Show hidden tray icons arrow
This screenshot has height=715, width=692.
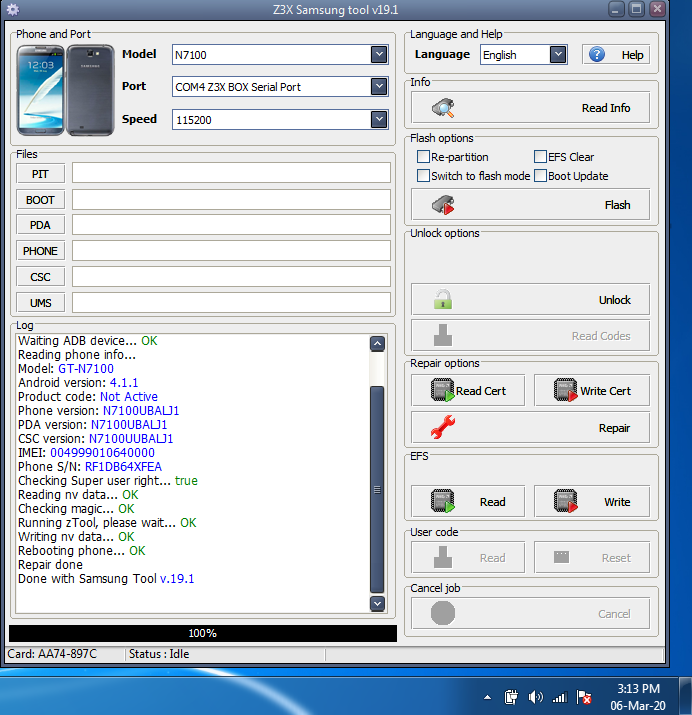(x=487, y=697)
